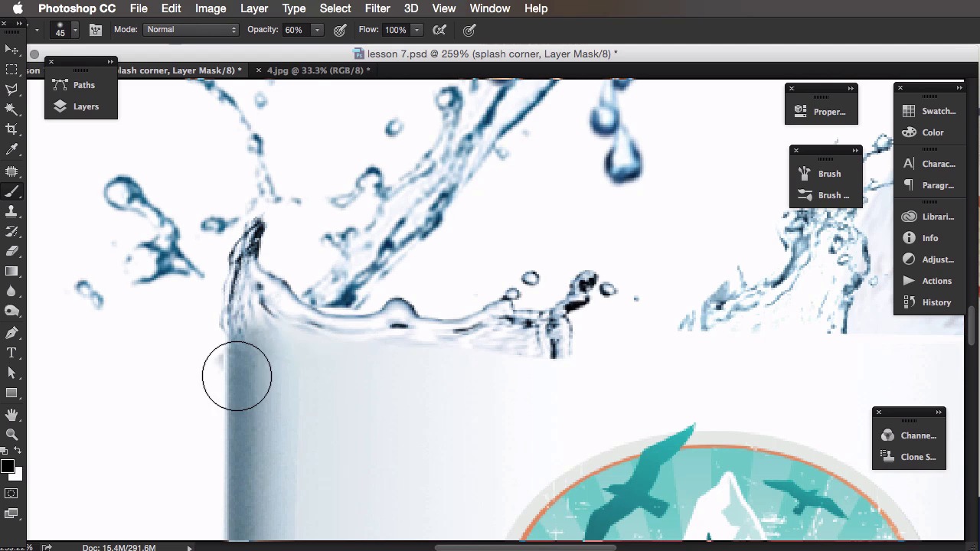980x551 pixels.
Task: Toggle pressure for size
Action: [x=469, y=30]
